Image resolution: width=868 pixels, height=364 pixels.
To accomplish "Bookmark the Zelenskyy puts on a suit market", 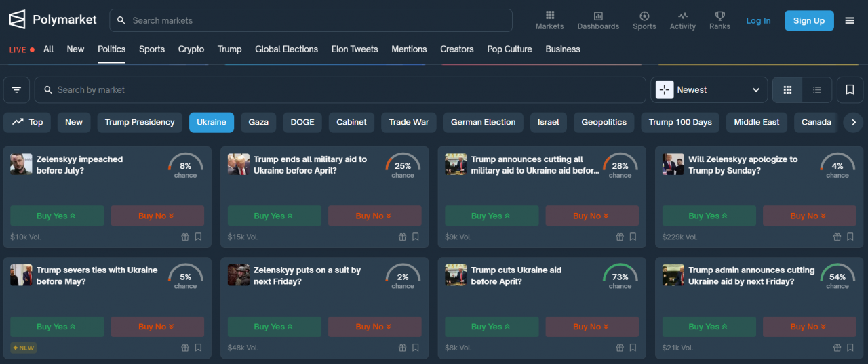I will [x=416, y=348].
